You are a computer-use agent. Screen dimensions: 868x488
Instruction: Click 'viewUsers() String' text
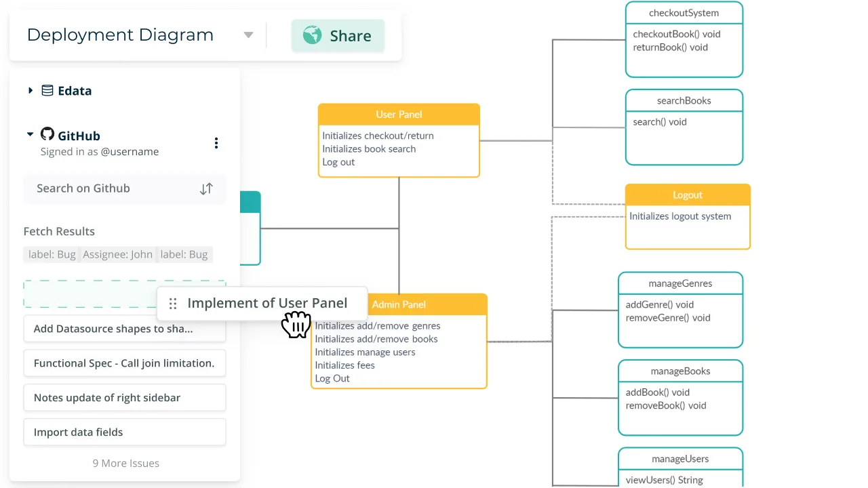point(665,480)
